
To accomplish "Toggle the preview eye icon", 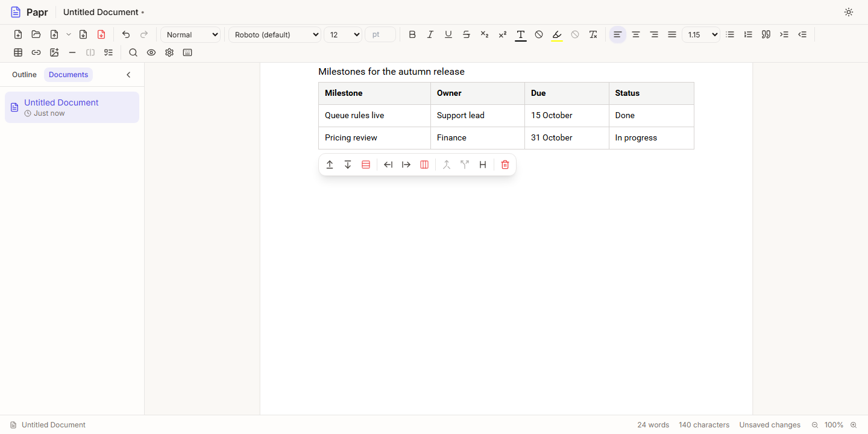I will pos(151,52).
